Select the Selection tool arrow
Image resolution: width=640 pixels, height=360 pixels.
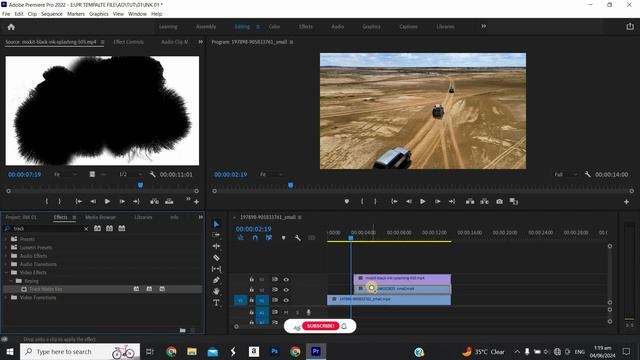(216, 224)
